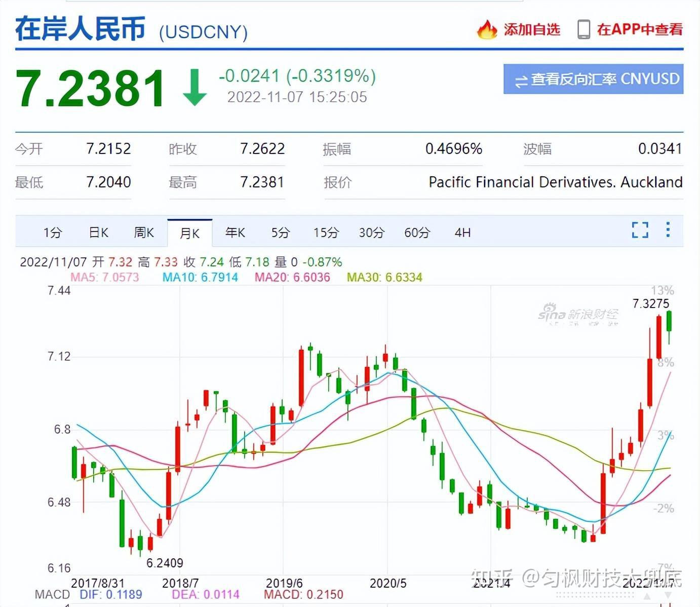Click the 波幅 value 0.0341

tap(660, 148)
